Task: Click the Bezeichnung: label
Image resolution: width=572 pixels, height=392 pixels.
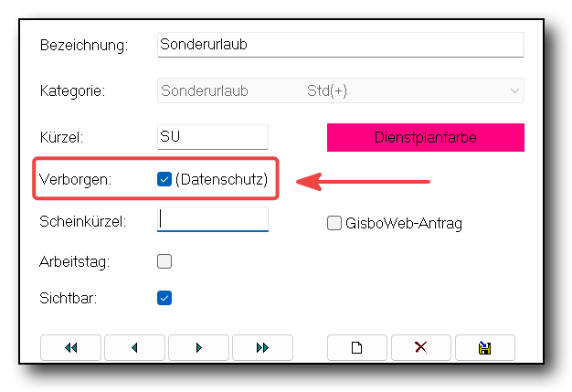Action: click(x=84, y=45)
